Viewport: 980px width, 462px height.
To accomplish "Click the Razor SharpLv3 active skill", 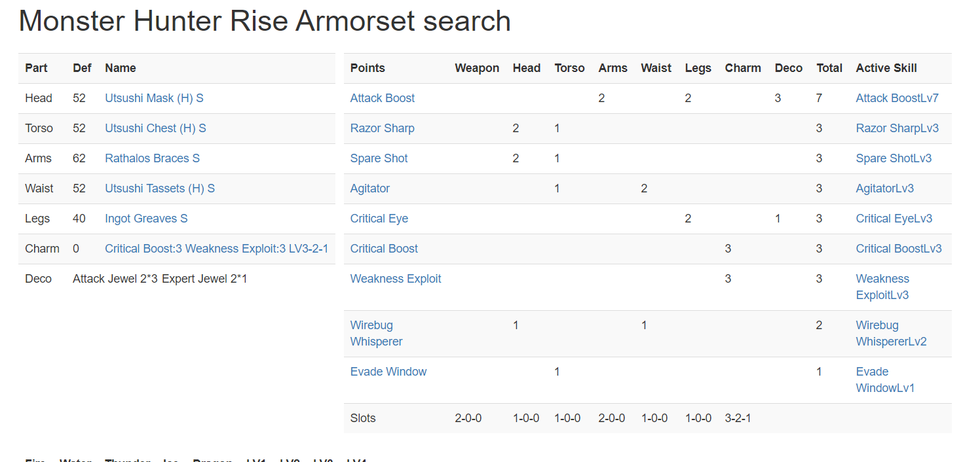I will coord(897,128).
